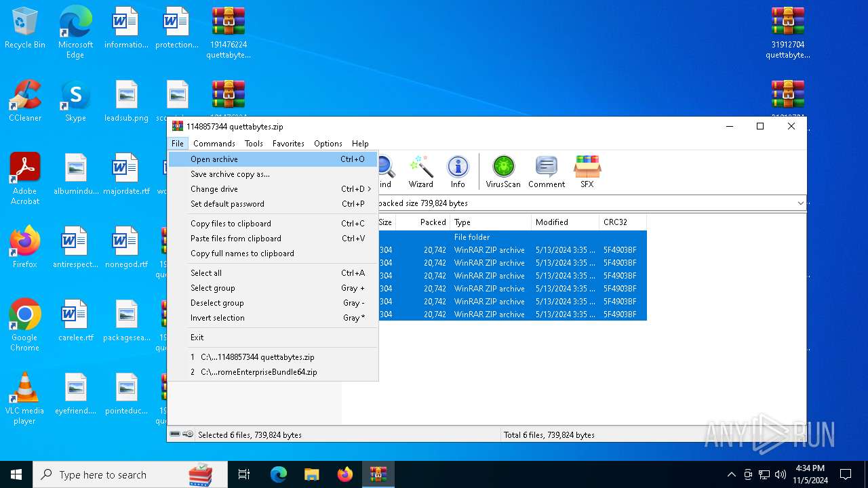
Task: Open File Explorer from the taskbar
Action: pyautogui.click(x=312, y=474)
